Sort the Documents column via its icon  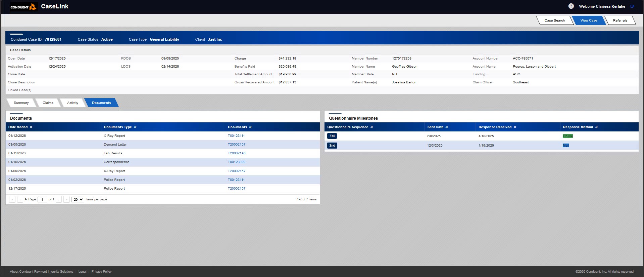[x=250, y=127]
